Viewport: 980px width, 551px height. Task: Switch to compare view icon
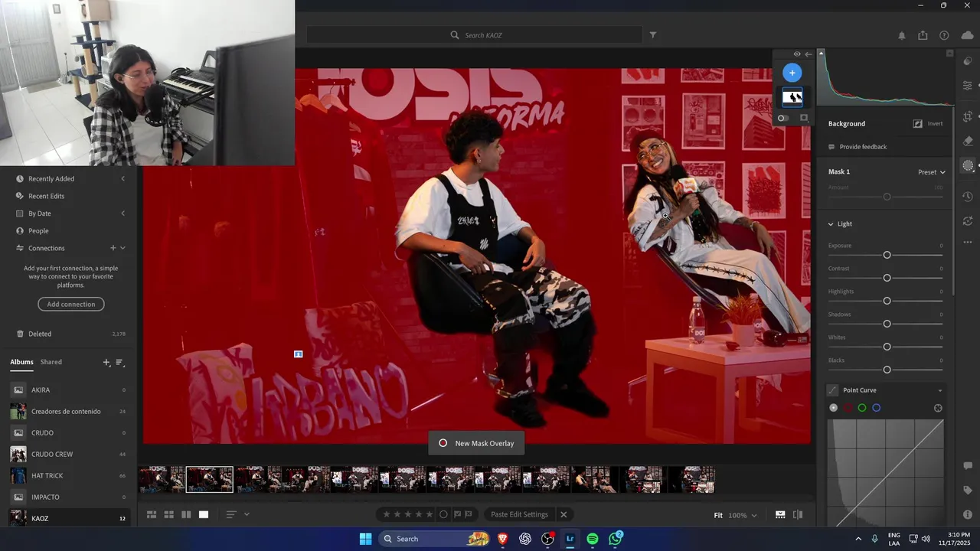click(186, 514)
